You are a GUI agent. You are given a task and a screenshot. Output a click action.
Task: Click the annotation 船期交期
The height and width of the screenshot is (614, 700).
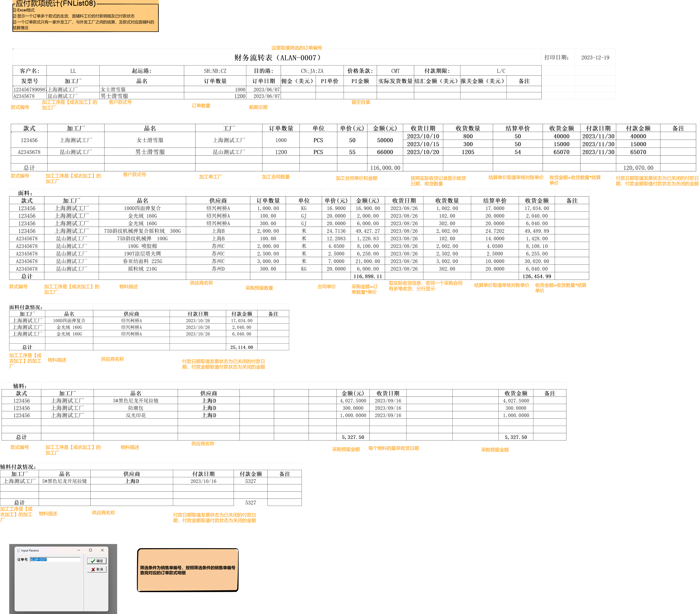pos(258,107)
